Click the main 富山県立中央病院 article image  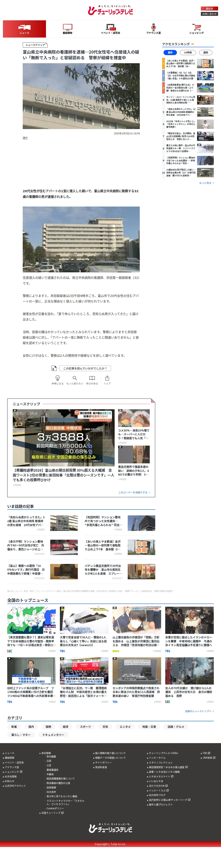(x=81, y=96)
